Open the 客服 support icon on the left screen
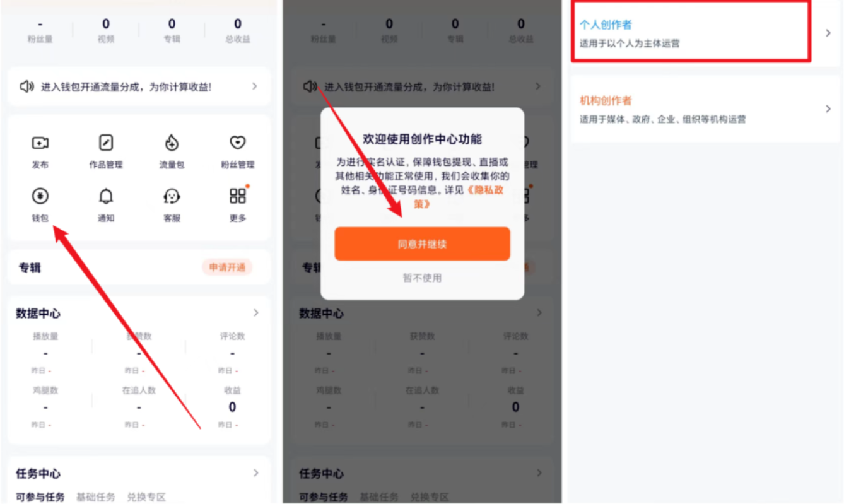Screen dimensions: 844x504 pyautogui.click(x=172, y=196)
